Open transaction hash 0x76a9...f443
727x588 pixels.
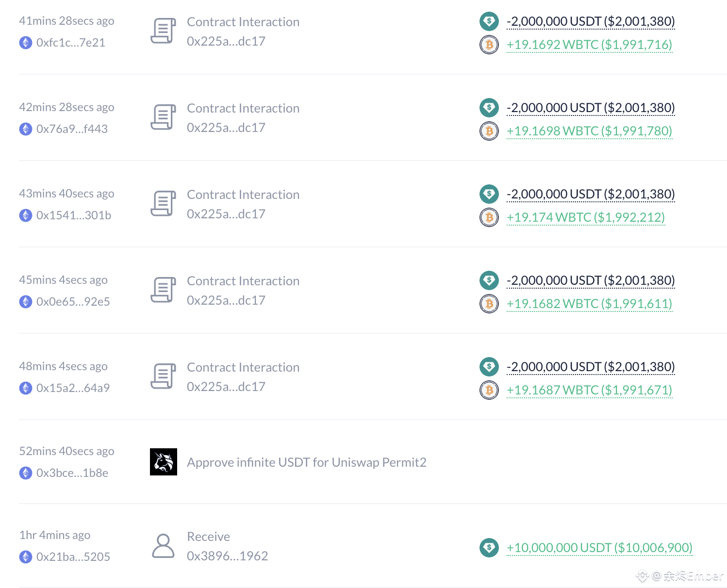point(72,129)
